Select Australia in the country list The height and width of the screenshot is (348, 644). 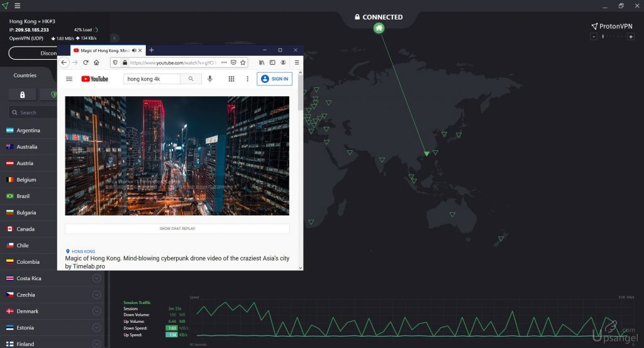[x=29, y=147]
